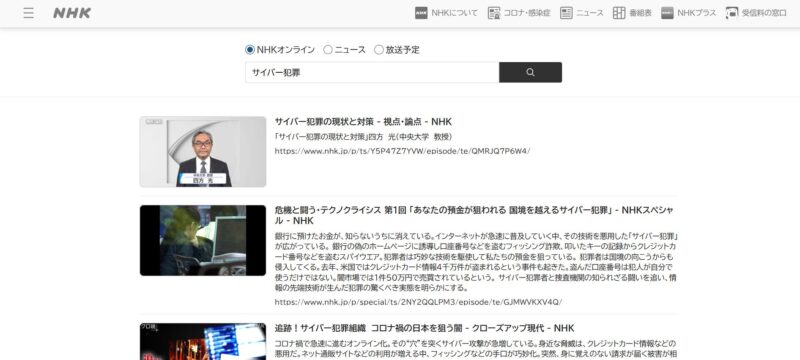Select the NHKオンライン radio button
Viewport: 800px width, 360px height.
[x=249, y=50]
